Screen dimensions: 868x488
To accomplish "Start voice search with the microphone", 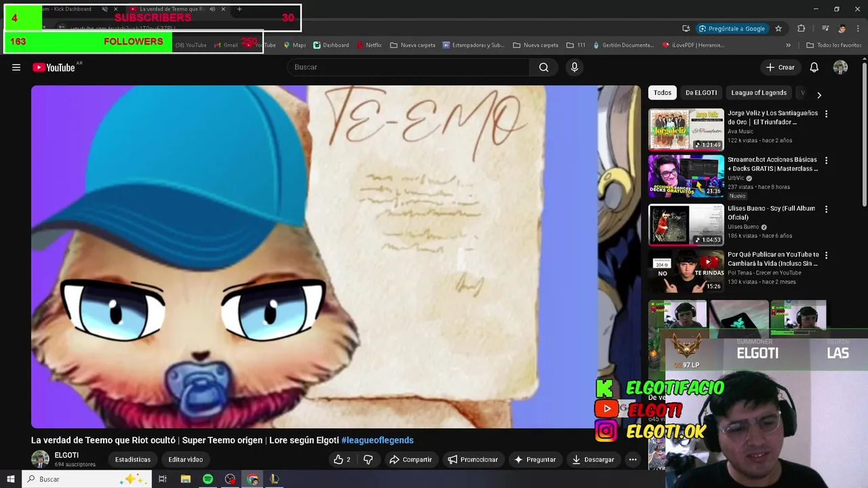I will pyautogui.click(x=574, y=67).
